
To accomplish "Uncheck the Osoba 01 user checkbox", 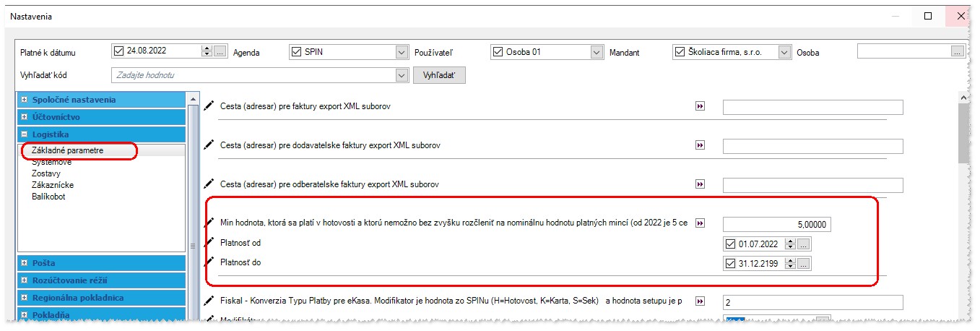I will click(497, 52).
